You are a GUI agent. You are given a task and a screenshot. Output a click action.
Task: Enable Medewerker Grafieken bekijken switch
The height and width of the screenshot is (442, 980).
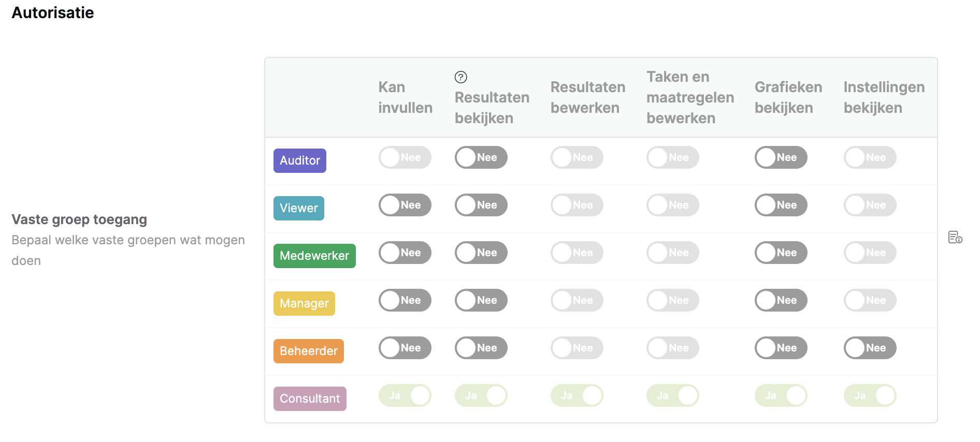coord(781,253)
